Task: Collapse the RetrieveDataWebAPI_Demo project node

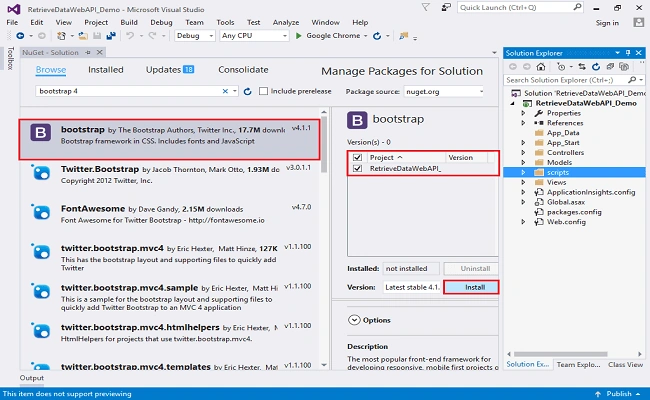Action: 512,103
